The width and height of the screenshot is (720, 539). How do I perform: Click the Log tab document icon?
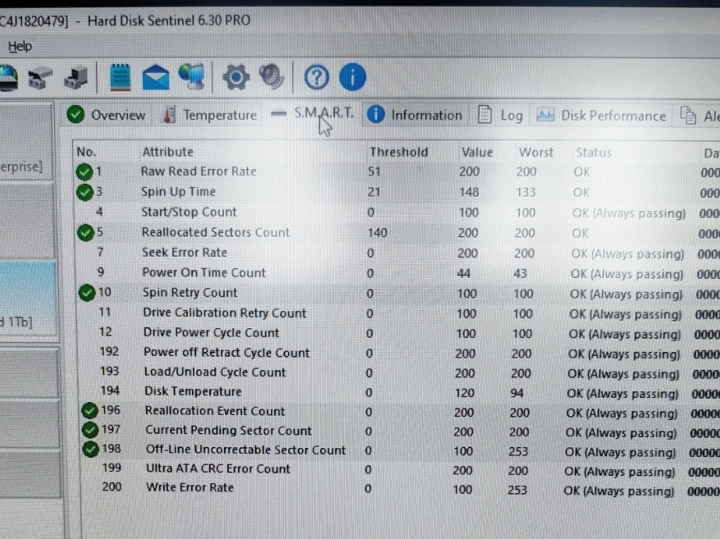tap(485, 115)
